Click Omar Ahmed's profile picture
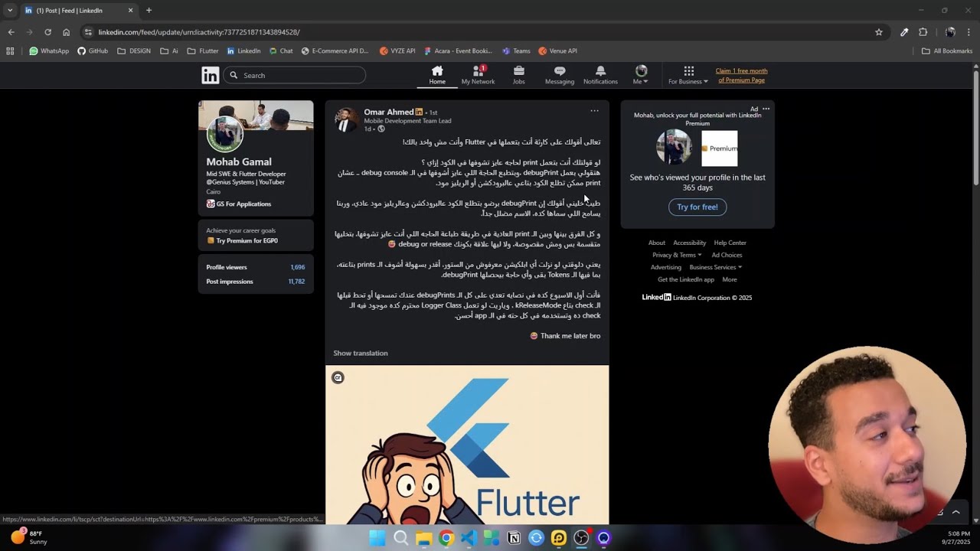Viewport: 980px width, 551px height. tap(346, 120)
